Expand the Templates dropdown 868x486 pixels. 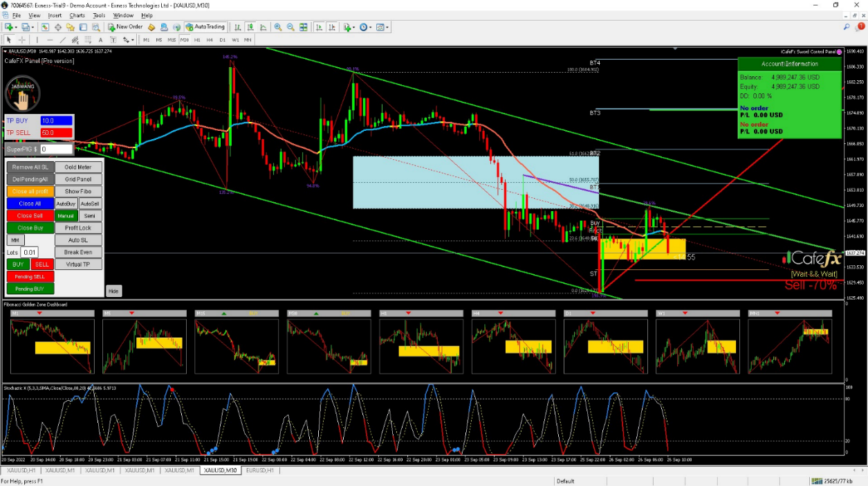(387, 27)
